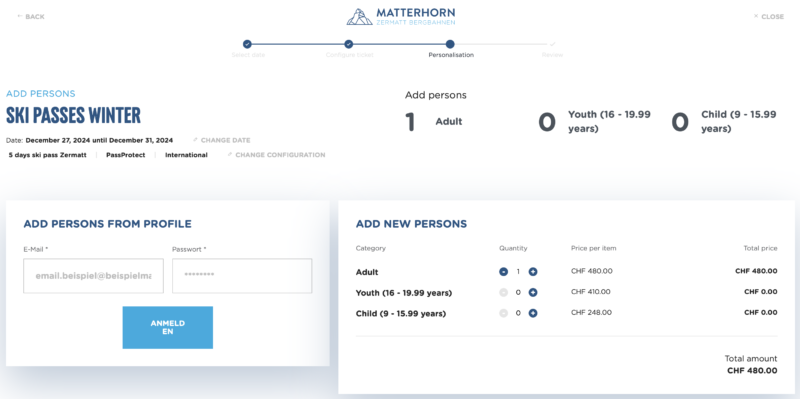Focus the E-Mail input field
This screenshot has width=800, height=399.
point(93,276)
